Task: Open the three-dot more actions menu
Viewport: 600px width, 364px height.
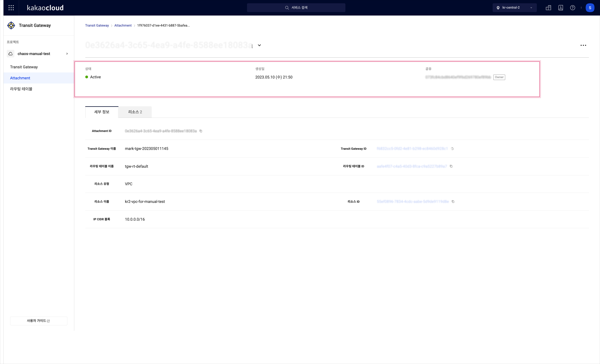Action: (x=583, y=45)
